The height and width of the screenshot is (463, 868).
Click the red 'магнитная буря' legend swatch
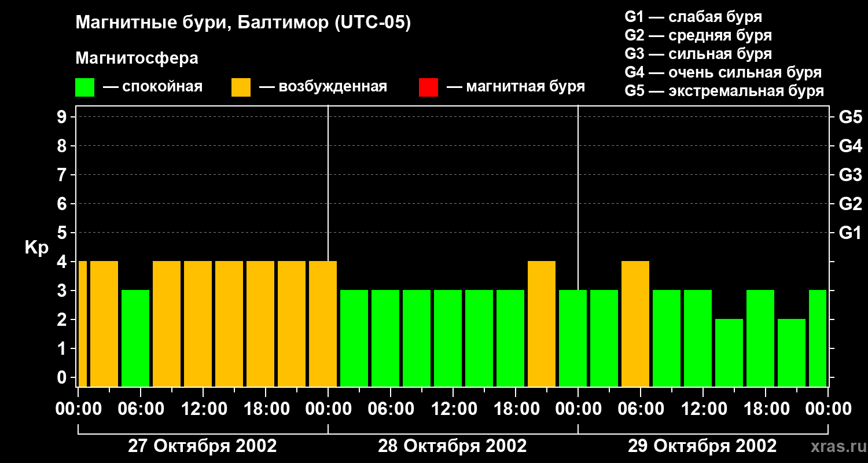tap(428, 87)
